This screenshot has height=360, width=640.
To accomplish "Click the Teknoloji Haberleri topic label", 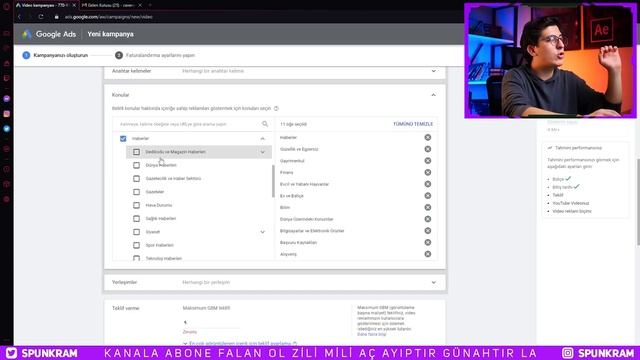I will 164,258.
